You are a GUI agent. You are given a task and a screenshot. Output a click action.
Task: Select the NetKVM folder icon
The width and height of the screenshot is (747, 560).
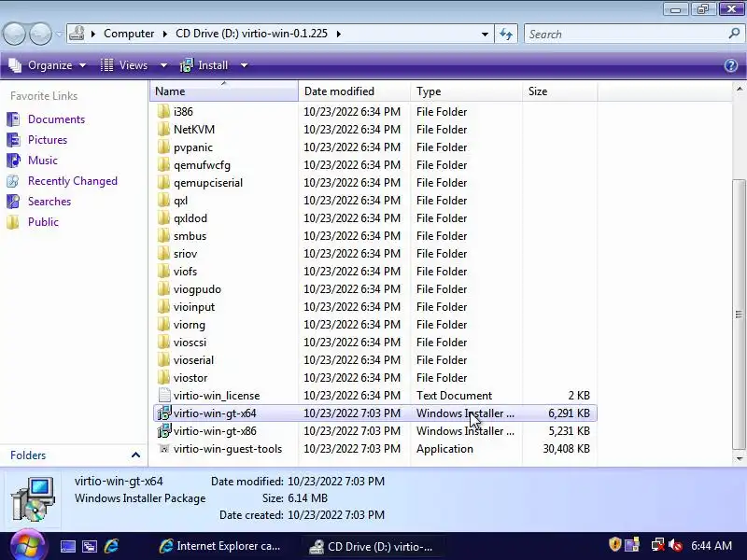pyautogui.click(x=163, y=129)
